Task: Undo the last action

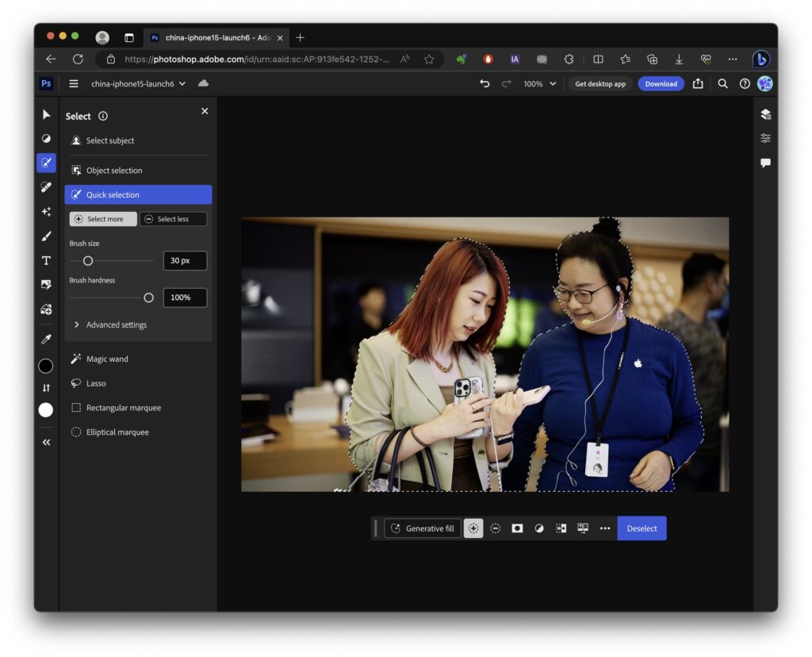Action: tap(485, 83)
